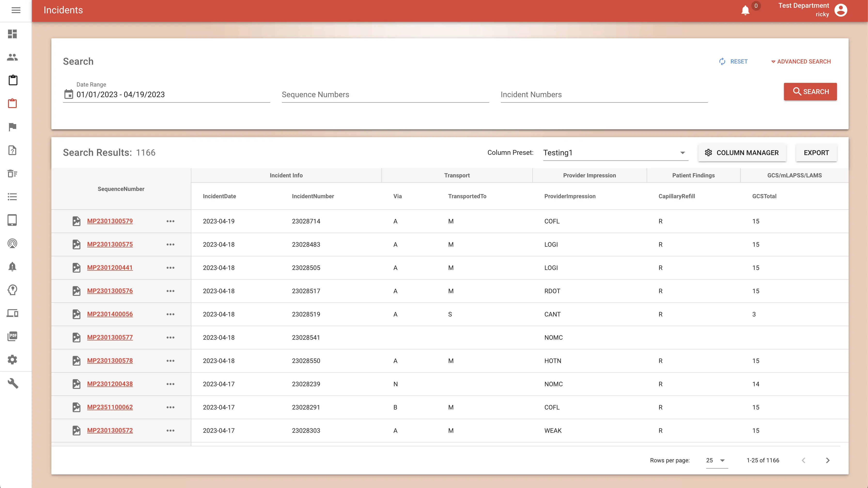Screen dimensions: 868x488
Task: Click the HOTN provider impression cell
Action: pos(553,361)
